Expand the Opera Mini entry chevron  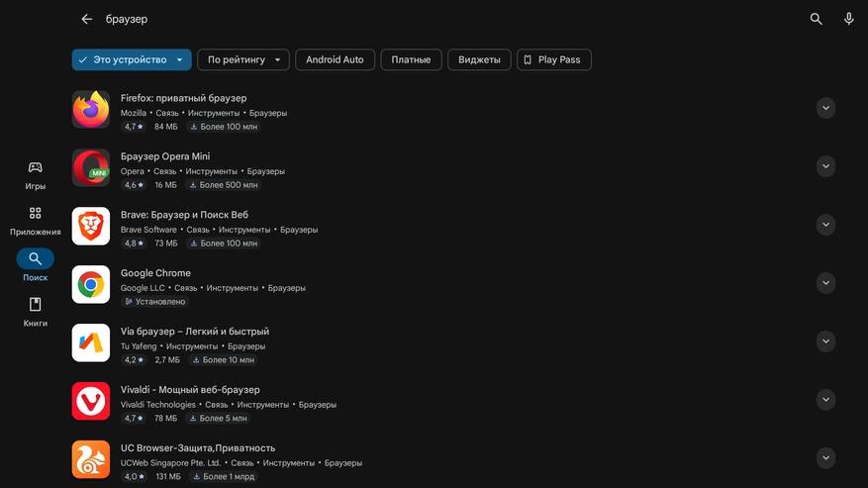[x=825, y=166]
